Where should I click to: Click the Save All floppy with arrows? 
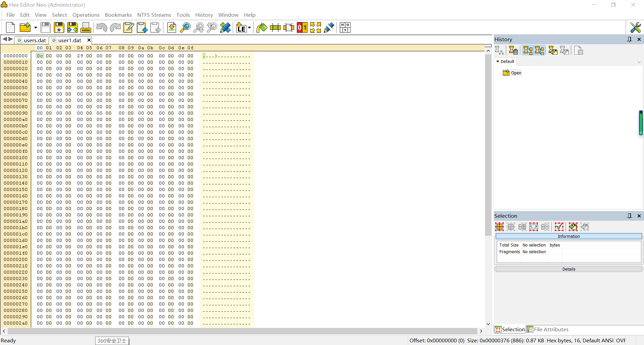click(x=72, y=27)
